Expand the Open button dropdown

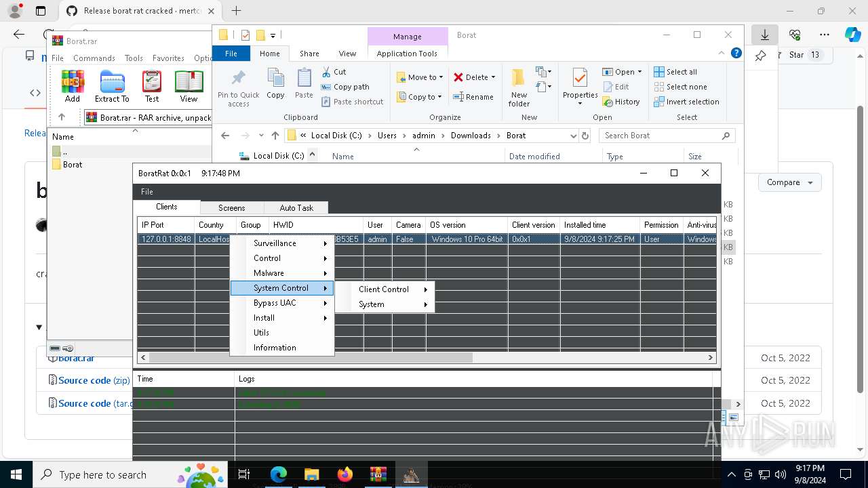tap(639, 72)
